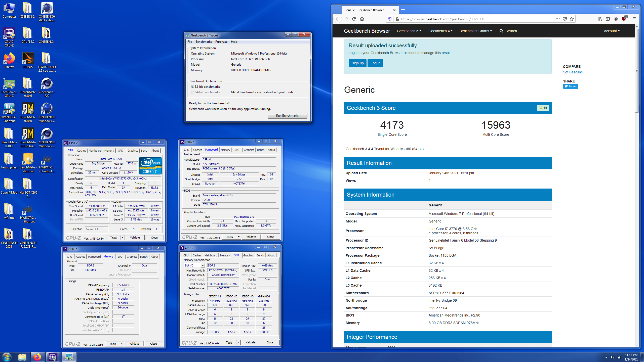Open HWiNFO64 shortcut on desktop
The image size is (644, 362).
pyautogui.click(x=9, y=112)
